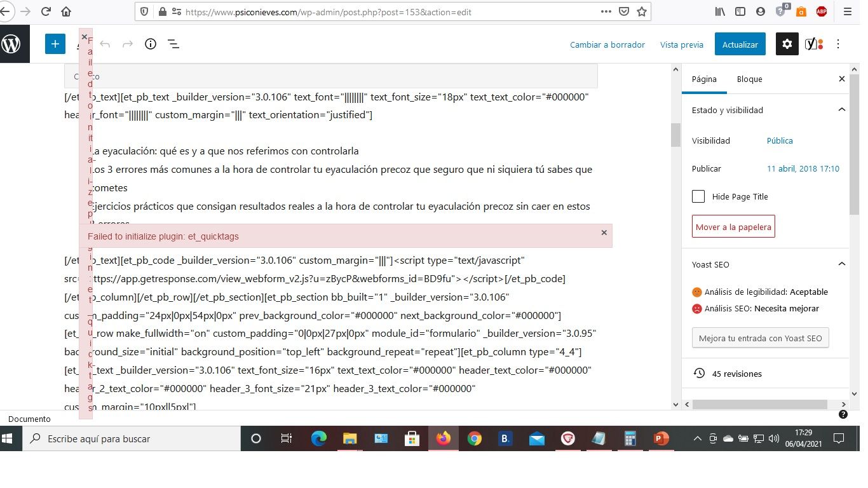
Task: Toggle the settings gear sidebar
Action: 787,44
